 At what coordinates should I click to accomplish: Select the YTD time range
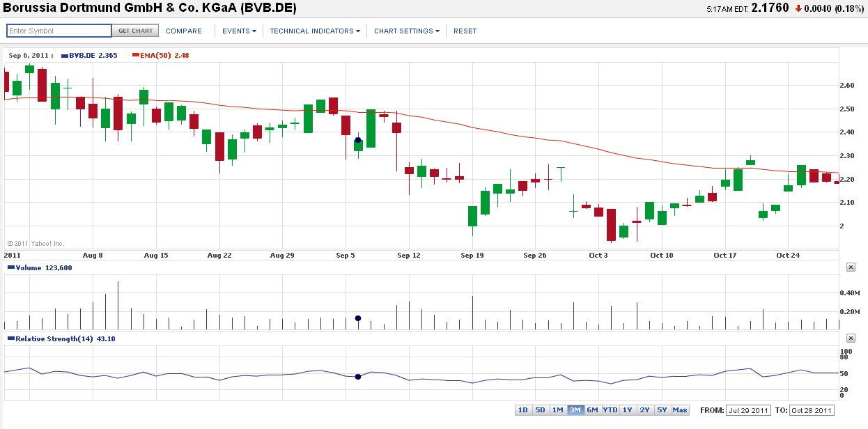click(x=610, y=410)
